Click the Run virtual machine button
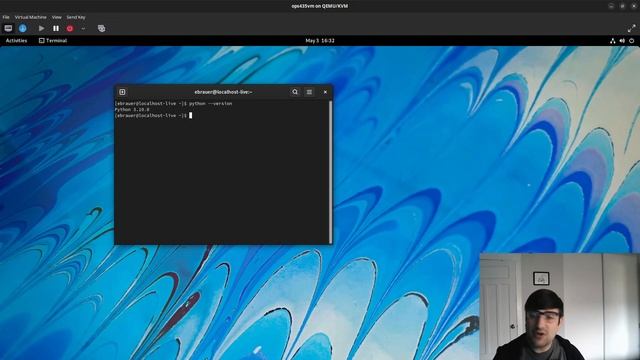This screenshot has height=360, width=640. coord(41,28)
